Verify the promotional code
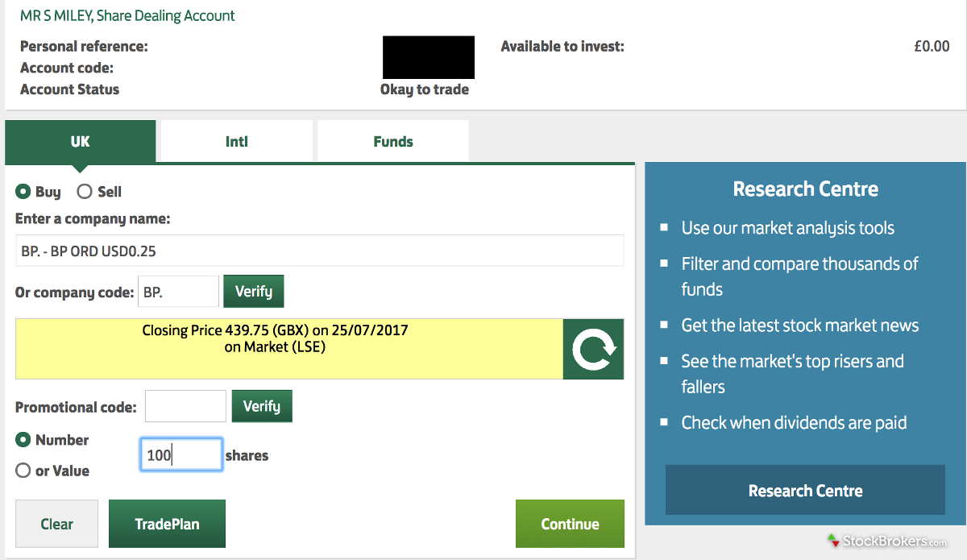 click(x=262, y=406)
